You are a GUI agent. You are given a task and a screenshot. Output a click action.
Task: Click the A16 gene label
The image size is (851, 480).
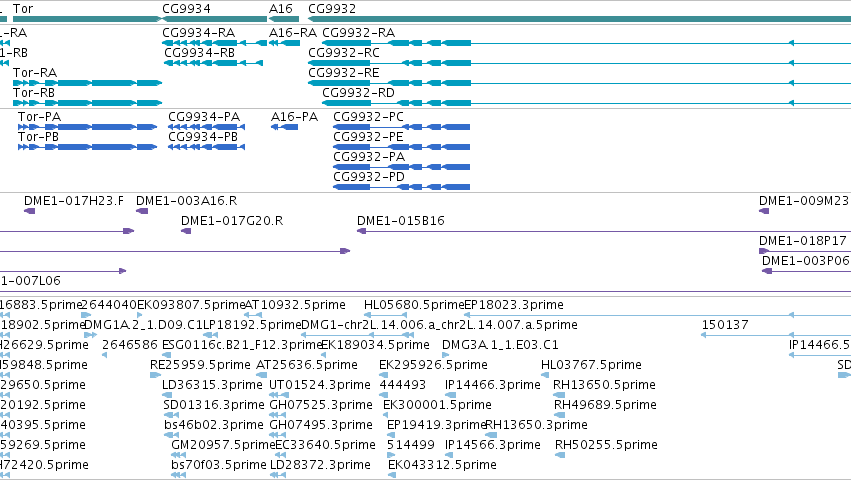click(281, 9)
